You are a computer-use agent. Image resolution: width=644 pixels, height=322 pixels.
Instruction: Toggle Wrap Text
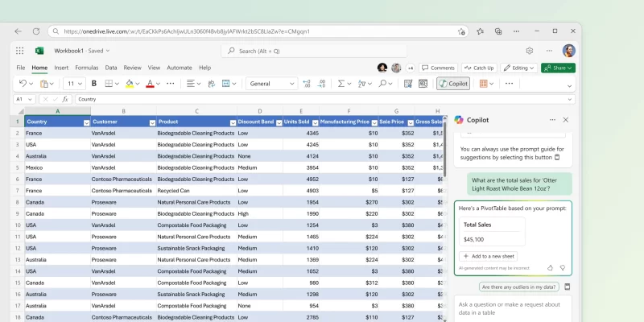click(212, 84)
